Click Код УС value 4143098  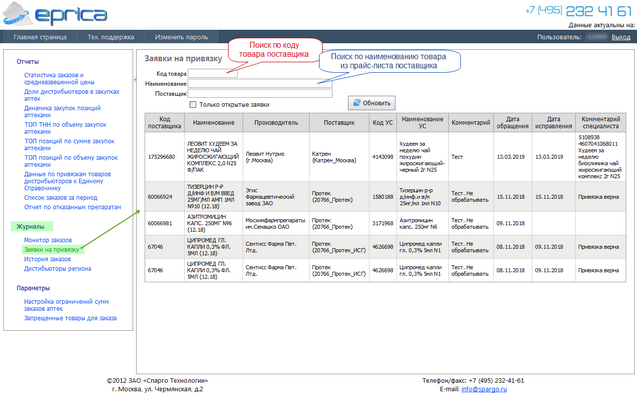coord(383,157)
